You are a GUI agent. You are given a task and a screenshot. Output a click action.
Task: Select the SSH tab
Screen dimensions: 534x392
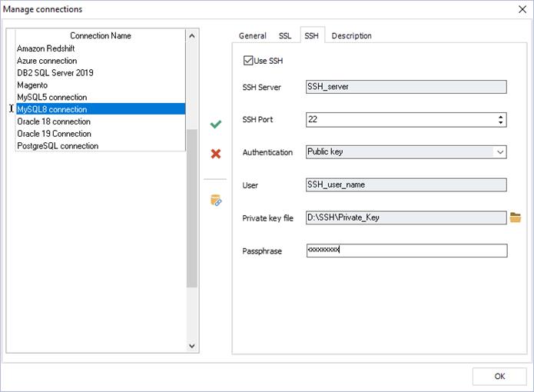point(312,35)
